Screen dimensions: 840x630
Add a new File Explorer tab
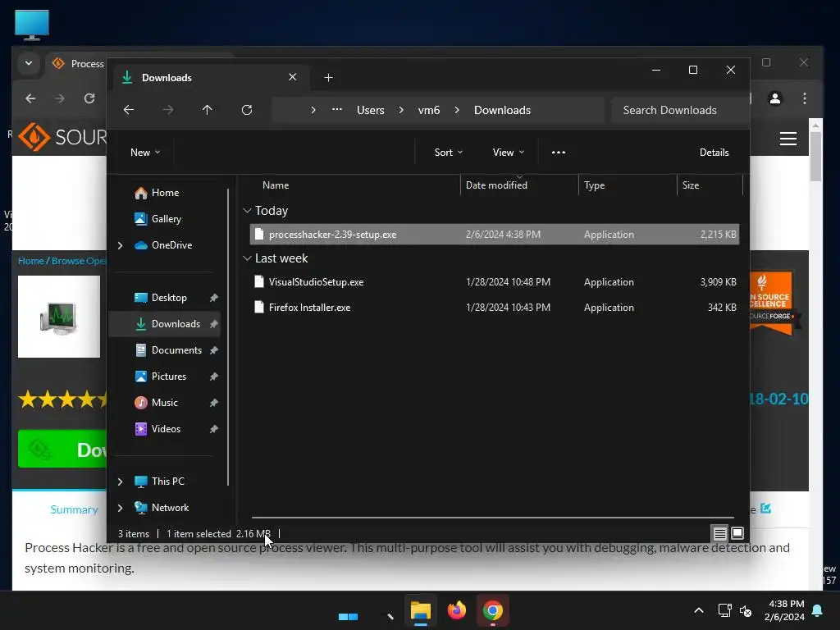(328, 78)
